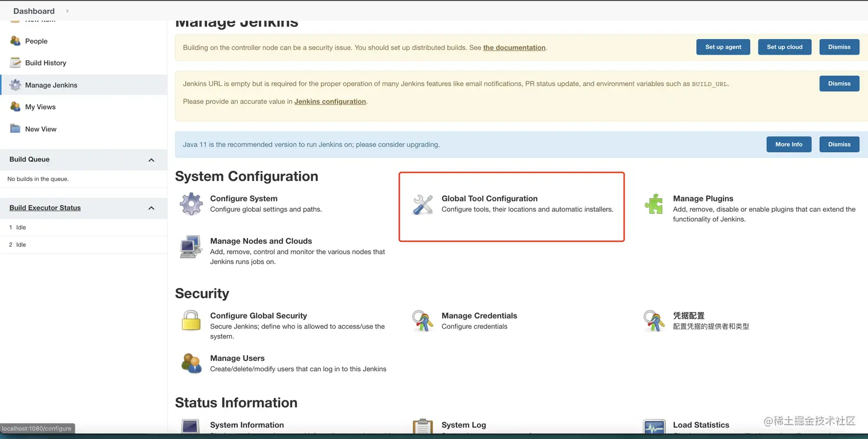This screenshot has width=868, height=439.
Task: Follow the Jenkins configuration link
Action: (330, 102)
